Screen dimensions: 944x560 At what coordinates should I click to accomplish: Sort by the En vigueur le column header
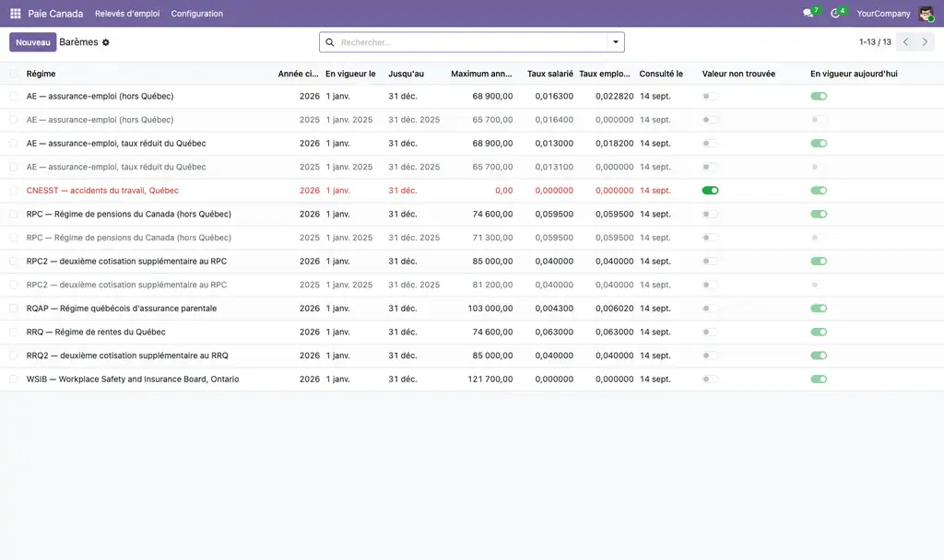350,74
